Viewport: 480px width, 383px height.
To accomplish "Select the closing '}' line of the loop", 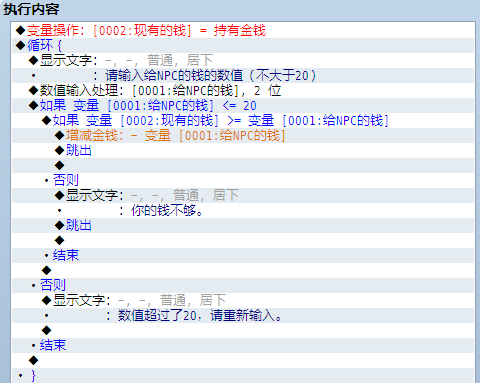I will (x=243, y=375).
